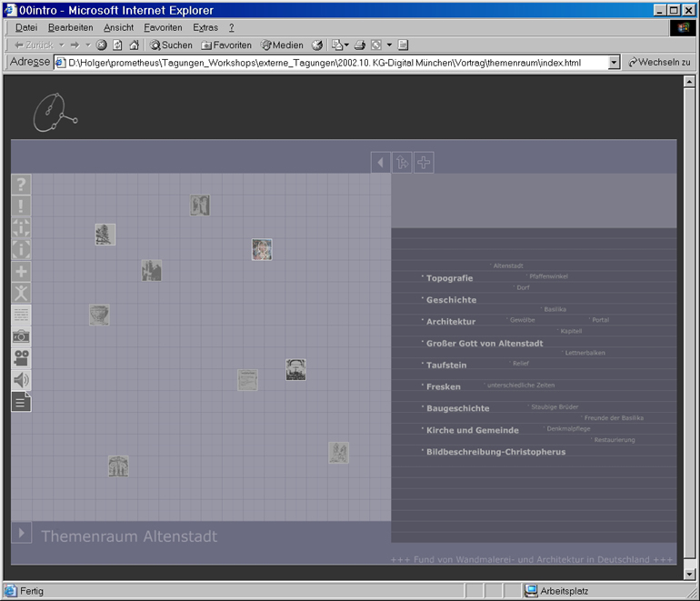Click the loudspeaker audio icon

pos(21,380)
